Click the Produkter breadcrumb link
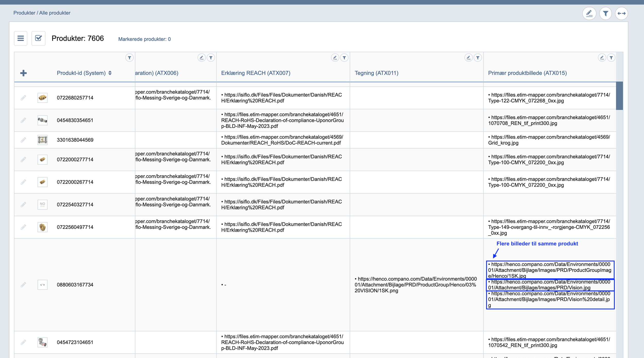The width and height of the screenshot is (644, 358). (x=24, y=13)
